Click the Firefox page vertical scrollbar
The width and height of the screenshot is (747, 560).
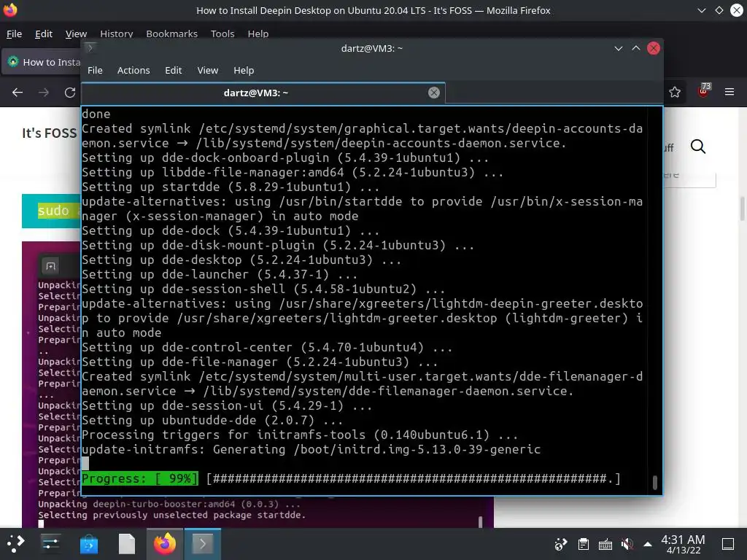(x=742, y=208)
